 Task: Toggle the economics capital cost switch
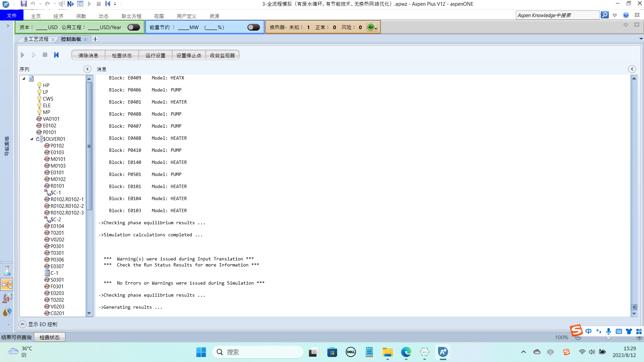click(133, 27)
